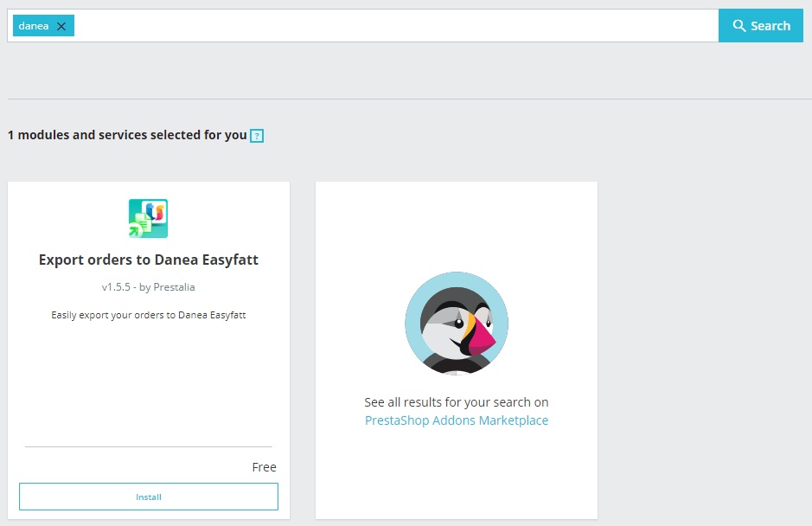Click the Free price label
The height and width of the screenshot is (526, 812).
tap(264, 467)
